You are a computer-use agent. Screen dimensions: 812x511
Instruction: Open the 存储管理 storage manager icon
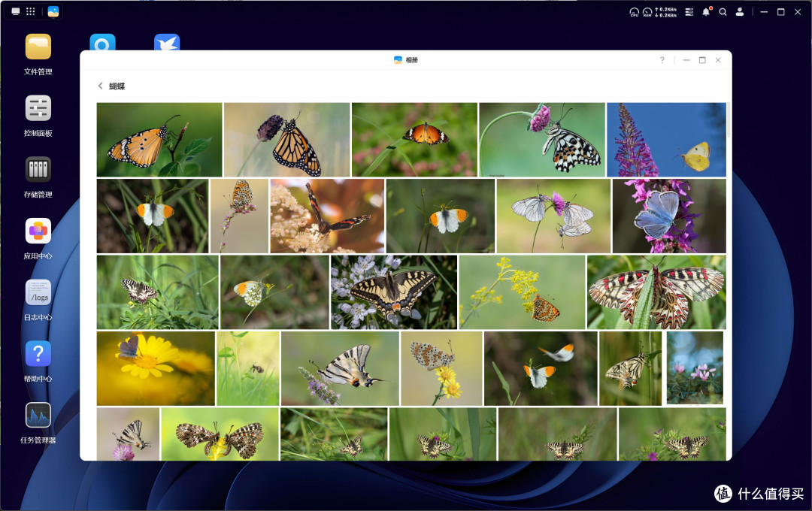pyautogui.click(x=38, y=169)
